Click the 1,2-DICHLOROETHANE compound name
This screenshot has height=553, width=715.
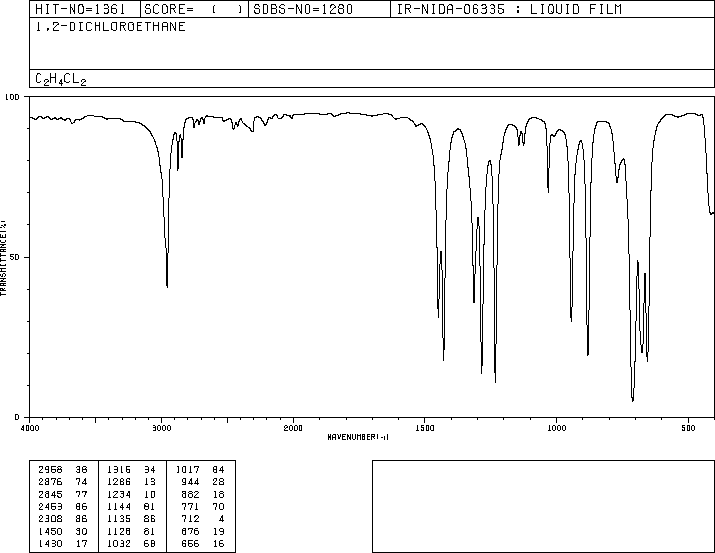[x=110, y=27]
